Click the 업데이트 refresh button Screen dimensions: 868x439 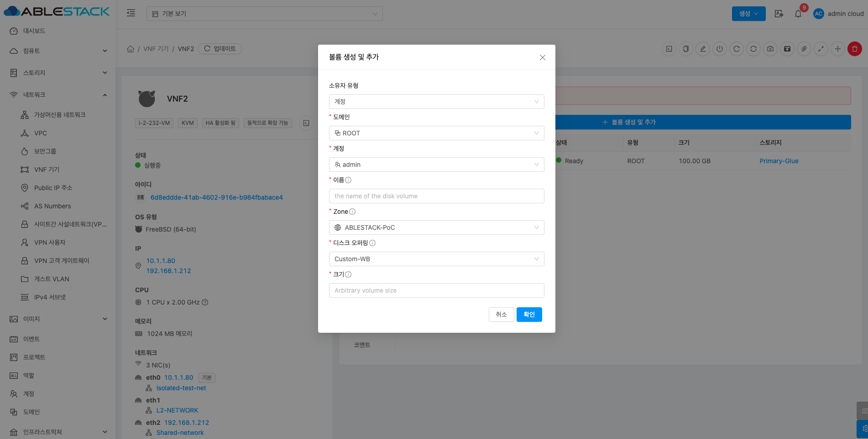[x=220, y=49]
